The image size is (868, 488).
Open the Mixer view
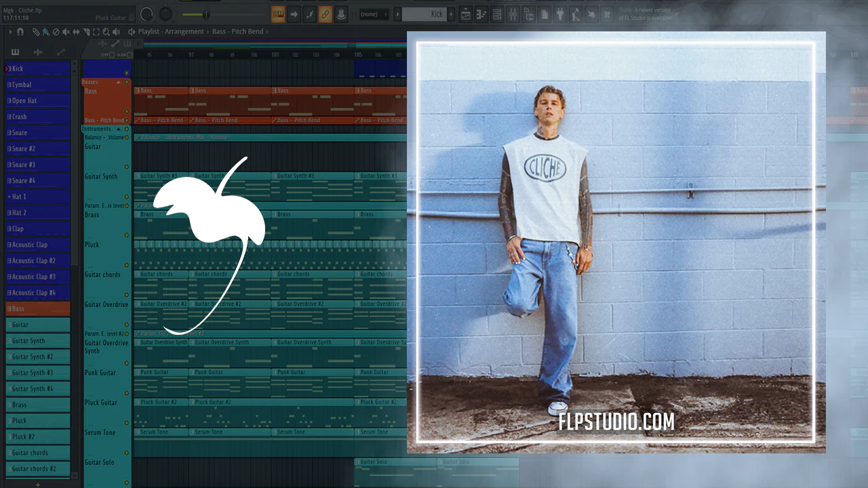point(513,14)
